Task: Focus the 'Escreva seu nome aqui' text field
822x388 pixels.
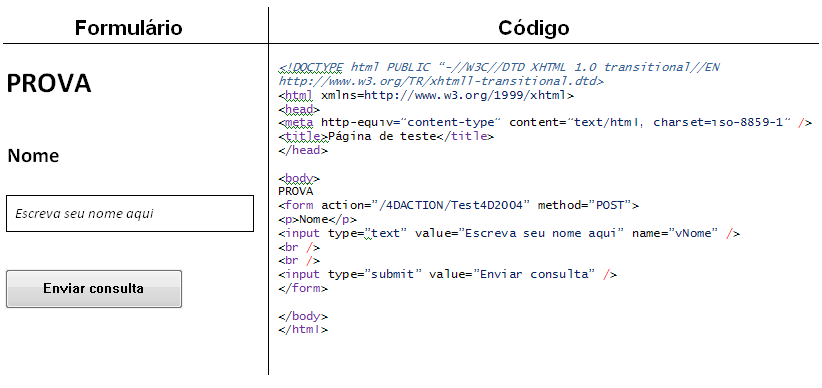Action: (130, 213)
